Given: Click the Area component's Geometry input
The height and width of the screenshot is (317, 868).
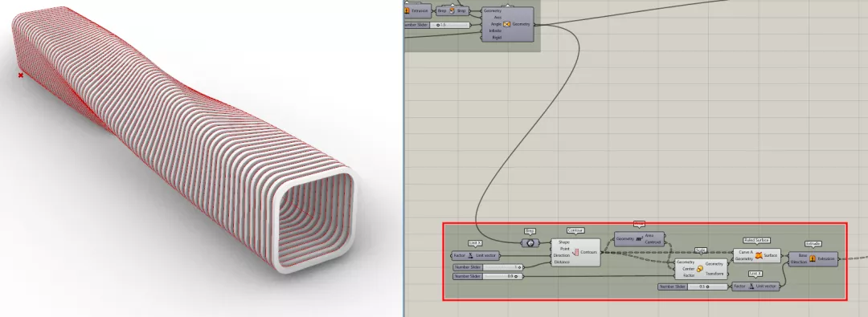Looking at the screenshot, I should [625, 239].
